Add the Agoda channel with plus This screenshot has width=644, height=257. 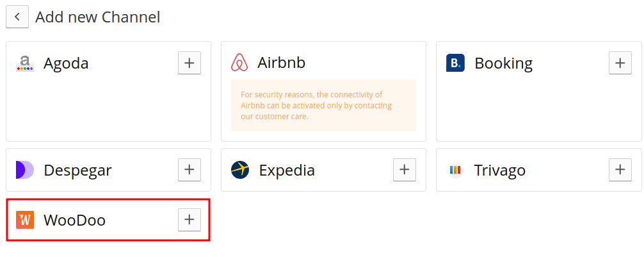(189, 63)
